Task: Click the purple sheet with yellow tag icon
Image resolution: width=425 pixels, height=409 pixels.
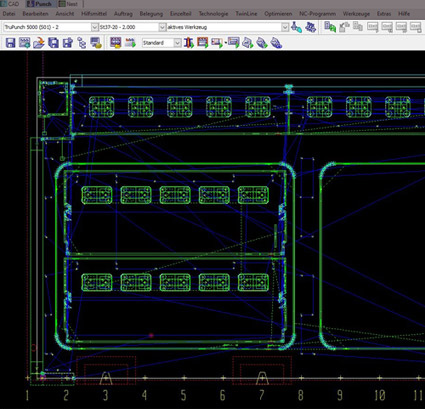Action: pyautogui.click(x=116, y=43)
